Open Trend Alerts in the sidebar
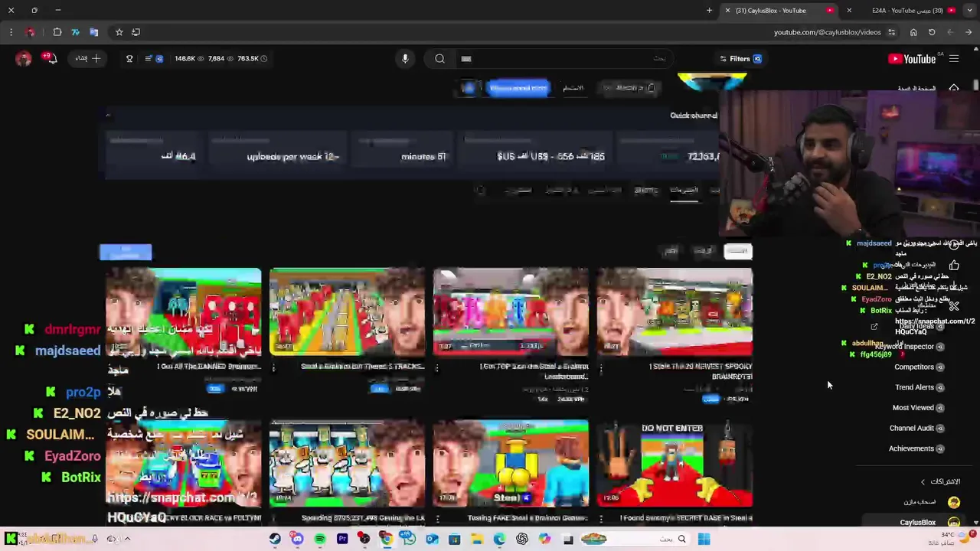 (919, 387)
